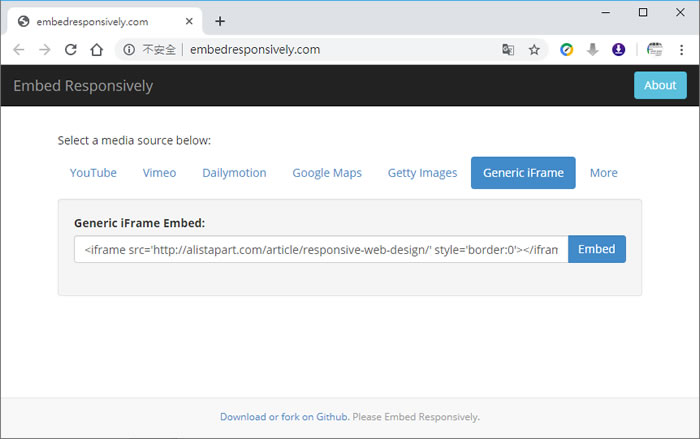This screenshot has height=439, width=700.
Task: Reload the page with the refresh icon
Action: (71, 50)
